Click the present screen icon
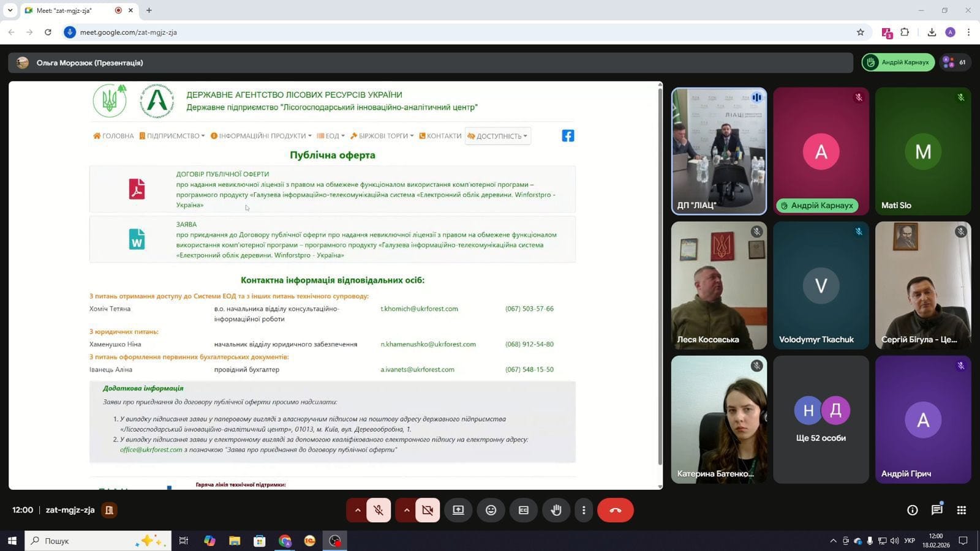The width and height of the screenshot is (980, 551). click(458, 510)
